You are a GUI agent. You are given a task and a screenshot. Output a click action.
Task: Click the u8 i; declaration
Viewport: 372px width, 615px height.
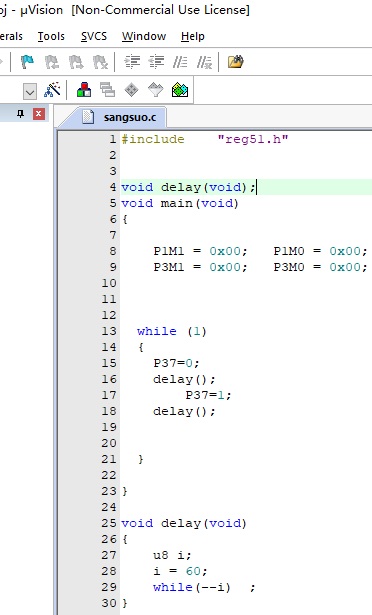(x=172, y=555)
